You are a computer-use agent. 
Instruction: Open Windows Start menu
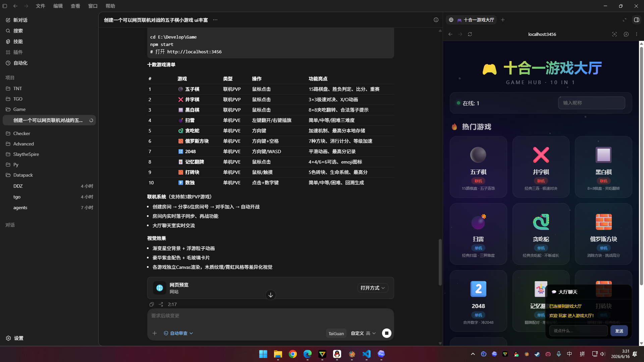[263, 354]
